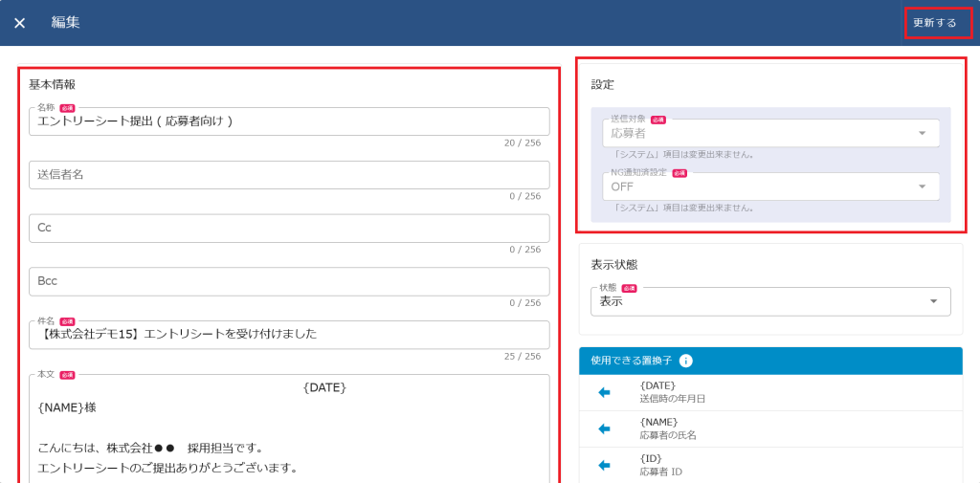
Task: Close the 編集 screen with the X icon
Action: 19,23
